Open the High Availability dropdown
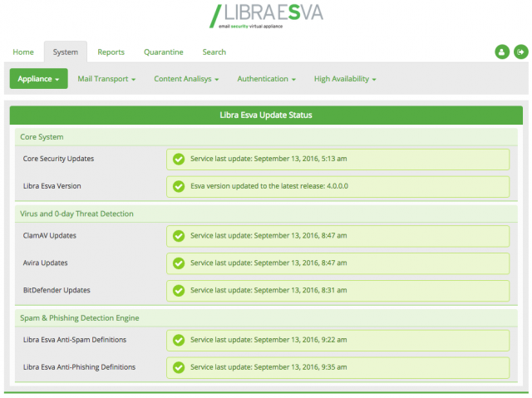532x398 pixels. pyautogui.click(x=345, y=79)
